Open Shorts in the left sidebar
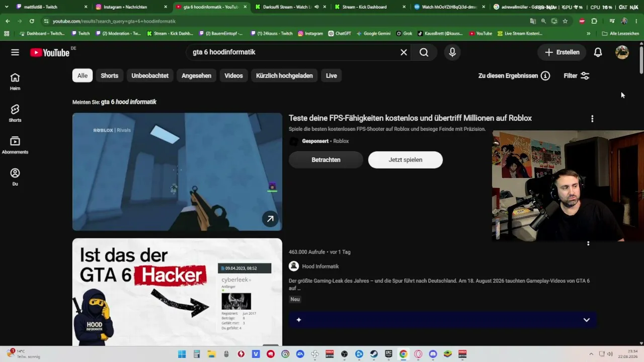Image resolution: width=644 pixels, height=362 pixels. pos(15,114)
